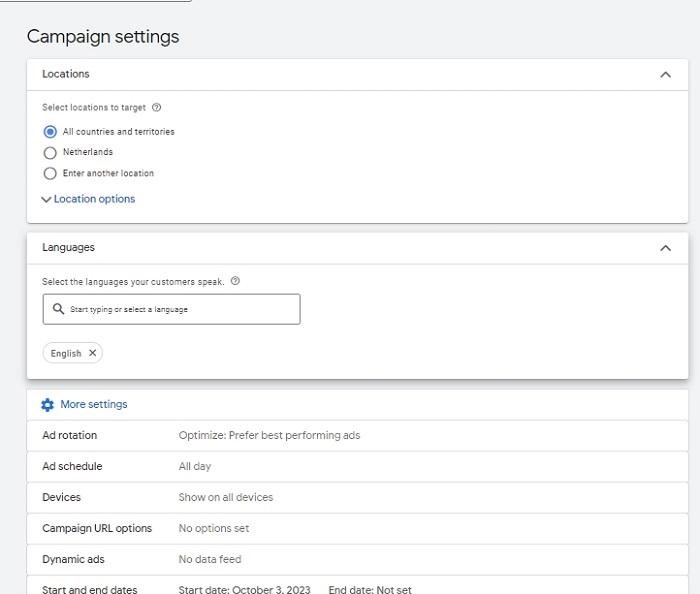Open the Ad schedule setting row
700x594 pixels.
[357, 467]
